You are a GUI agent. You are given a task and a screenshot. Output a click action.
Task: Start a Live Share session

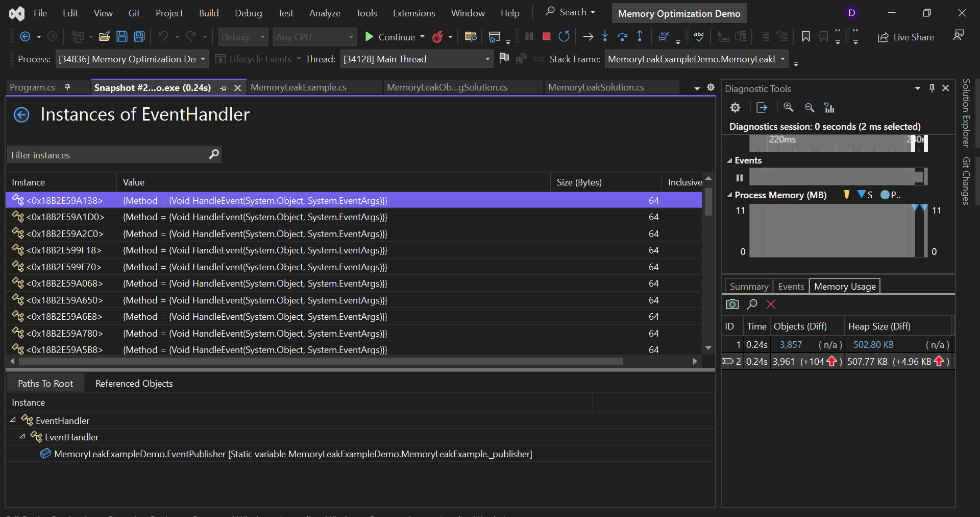[x=906, y=37]
